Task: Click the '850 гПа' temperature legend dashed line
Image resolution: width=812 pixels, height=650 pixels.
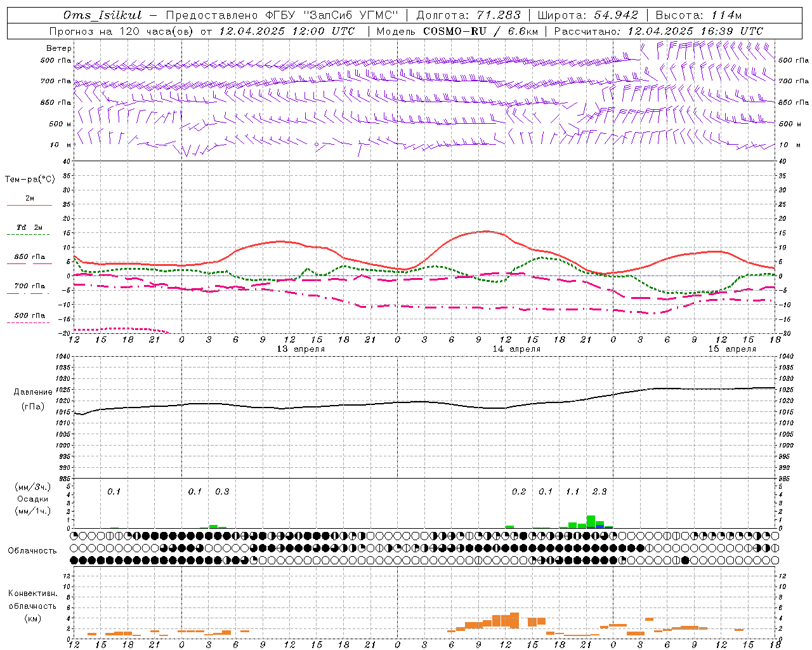Action: click(29, 263)
